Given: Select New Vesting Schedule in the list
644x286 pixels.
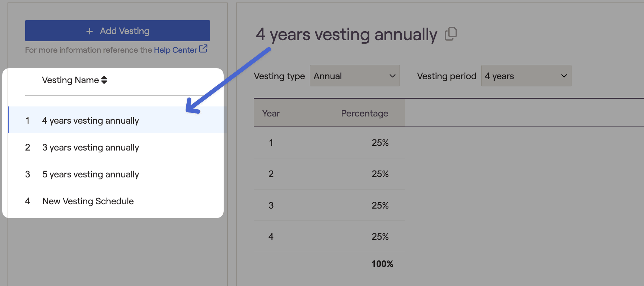Looking at the screenshot, I should click(88, 201).
